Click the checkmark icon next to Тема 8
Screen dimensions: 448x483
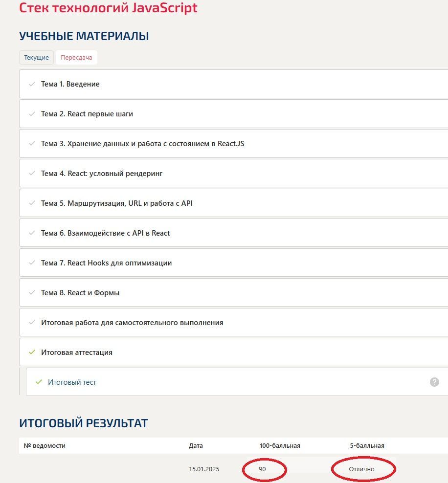tap(32, 293)
